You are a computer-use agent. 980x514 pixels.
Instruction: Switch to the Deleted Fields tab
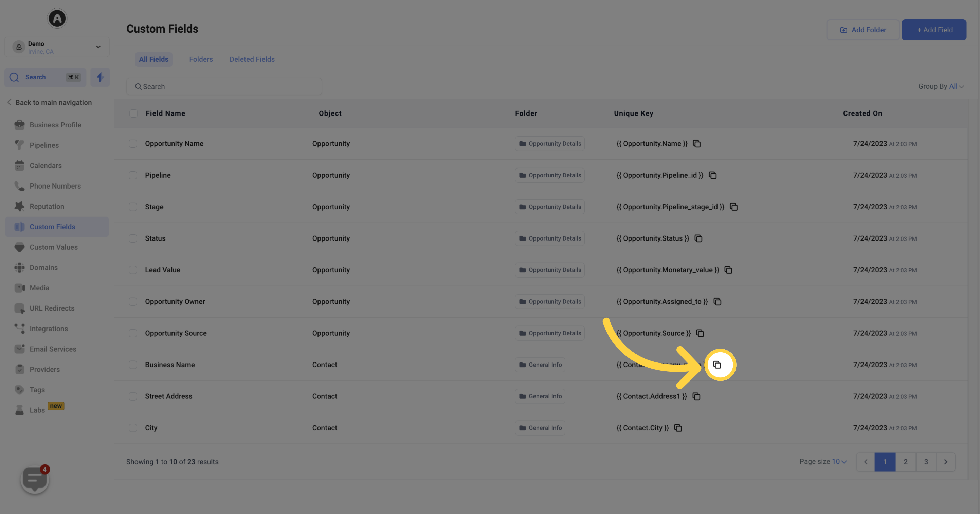(252, 59)
